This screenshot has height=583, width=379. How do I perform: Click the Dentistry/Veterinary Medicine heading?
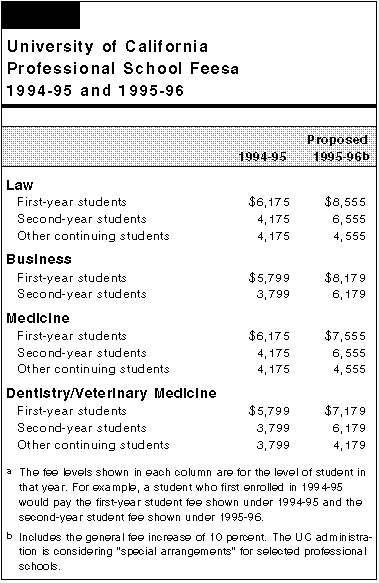pos(111,393)
